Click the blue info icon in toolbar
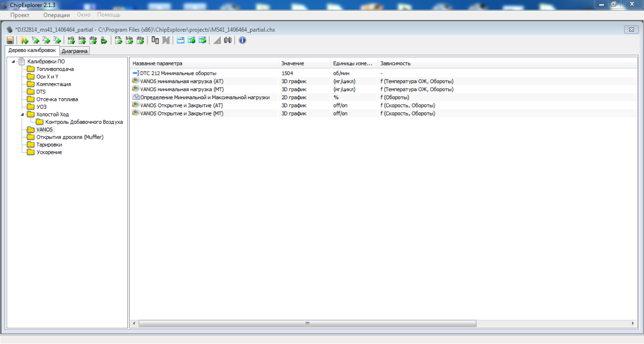Viewport: 644px width, 344px height. click(x=243, y=40)
